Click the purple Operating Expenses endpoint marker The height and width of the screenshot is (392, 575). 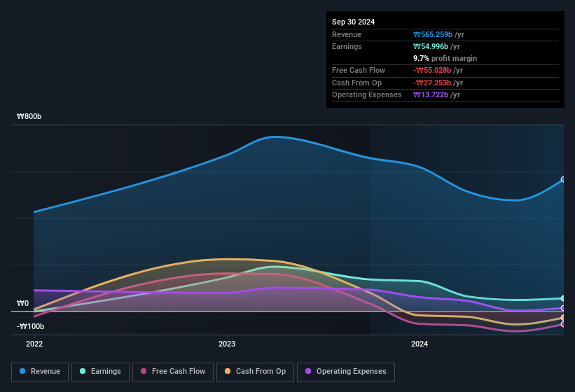coord(563,308)
